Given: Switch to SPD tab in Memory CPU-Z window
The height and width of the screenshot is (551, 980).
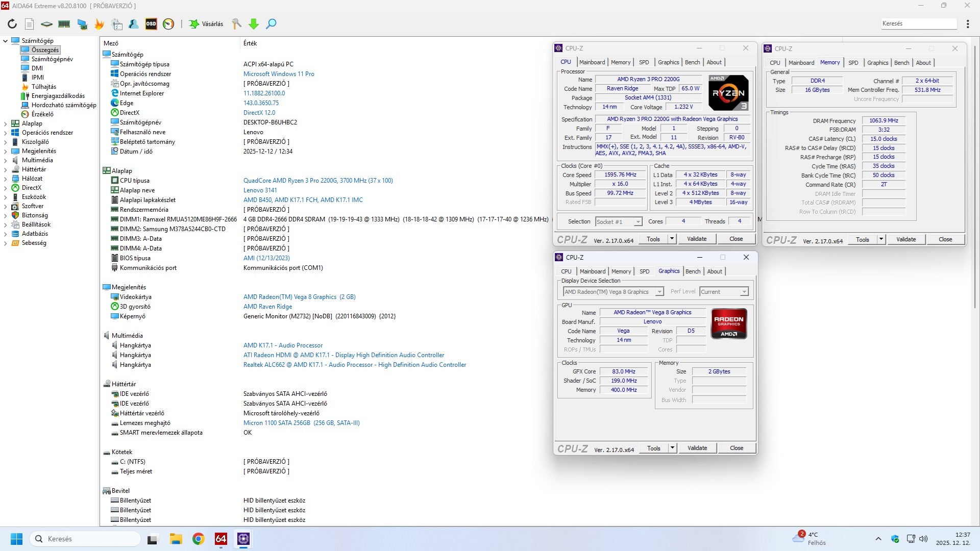Looking at the screenshot, I should (853, 63).
